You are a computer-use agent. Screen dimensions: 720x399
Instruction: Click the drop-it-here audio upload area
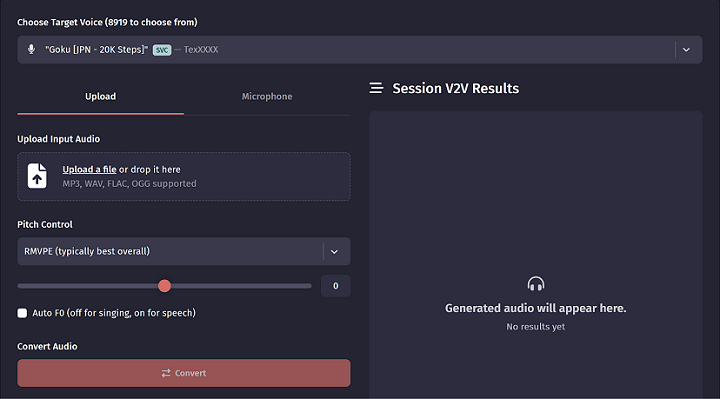pyautogui.click(x=184, y=176)
